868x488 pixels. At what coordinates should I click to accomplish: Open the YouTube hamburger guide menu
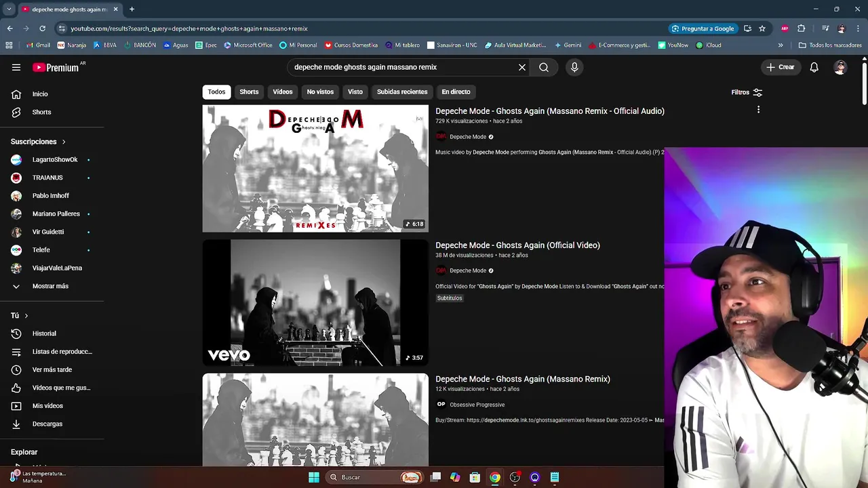[16, 67]
